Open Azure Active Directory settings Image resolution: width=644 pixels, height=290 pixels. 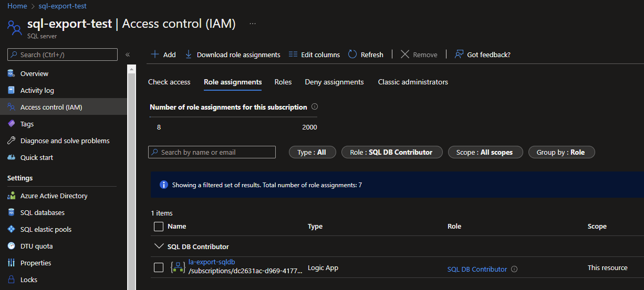coord(54,196)
